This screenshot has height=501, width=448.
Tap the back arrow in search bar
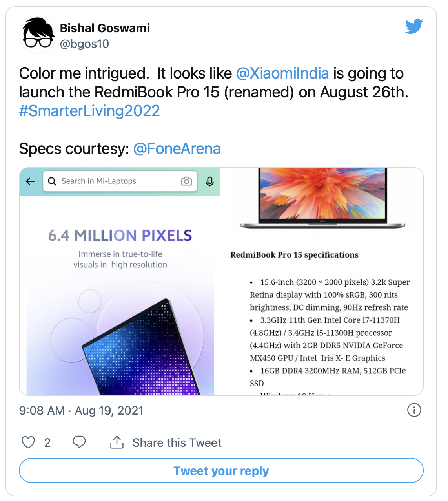31,181
